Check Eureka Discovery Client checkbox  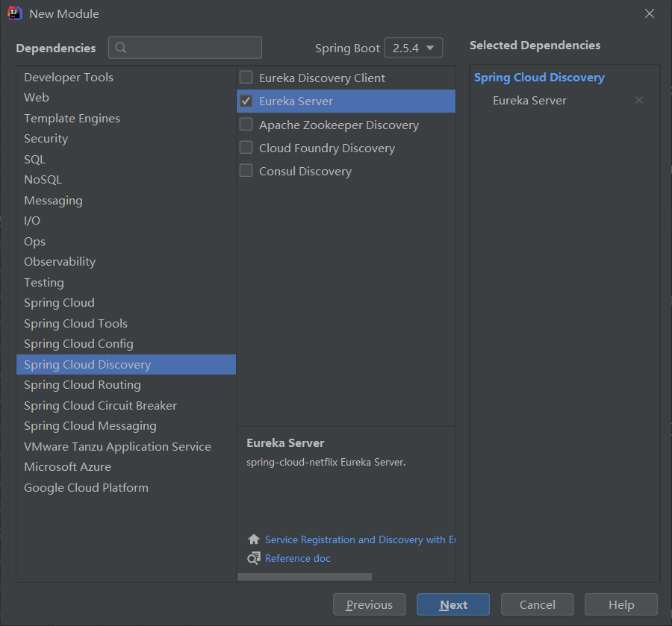click(x=246, y=78)
